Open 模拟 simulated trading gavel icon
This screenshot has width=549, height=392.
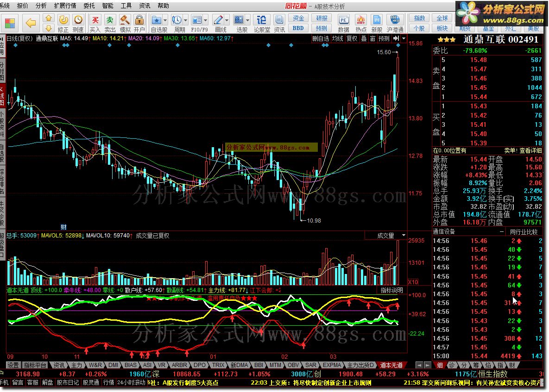[125, 24]
